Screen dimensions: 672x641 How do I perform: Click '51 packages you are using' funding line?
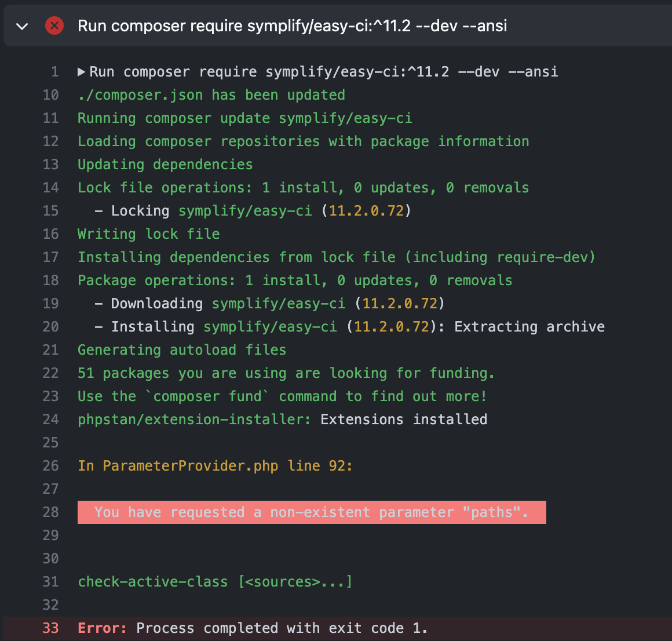click(x=286, y=373)
